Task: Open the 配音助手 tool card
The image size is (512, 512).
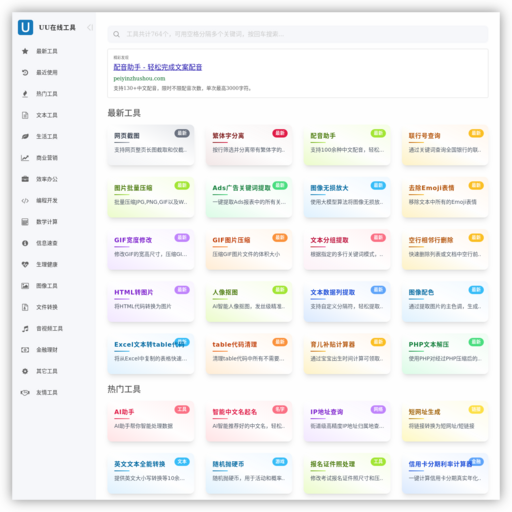Action: click(x=347, y=145)
